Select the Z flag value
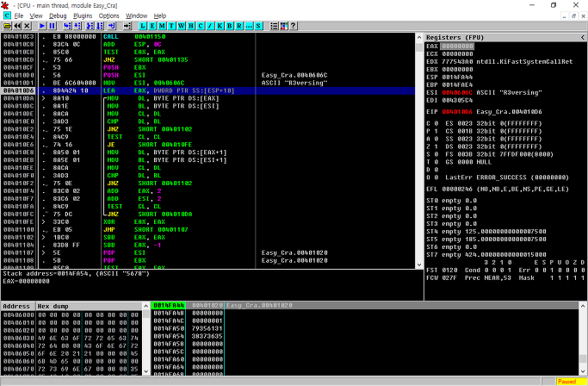 436,146
